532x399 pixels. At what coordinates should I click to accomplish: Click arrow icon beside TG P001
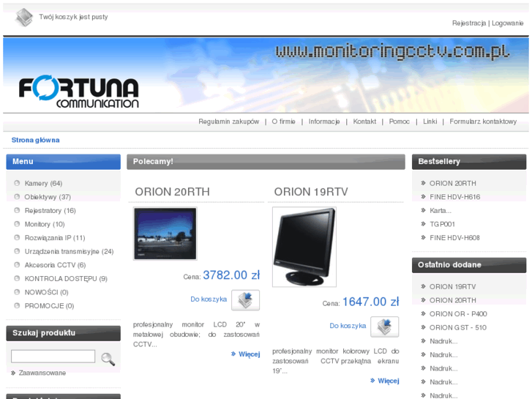pyautogui.click(x=423, y=224)
